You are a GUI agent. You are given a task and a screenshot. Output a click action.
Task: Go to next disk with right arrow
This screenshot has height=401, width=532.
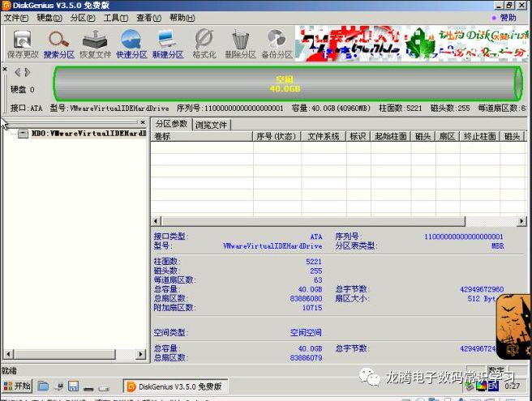coord(28,72)
